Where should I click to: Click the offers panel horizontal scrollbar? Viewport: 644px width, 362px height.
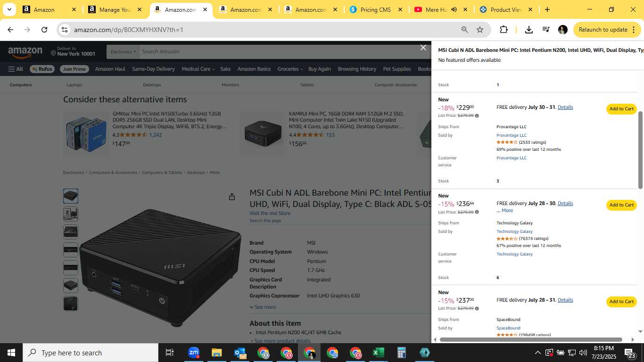(x=531, y=339)
